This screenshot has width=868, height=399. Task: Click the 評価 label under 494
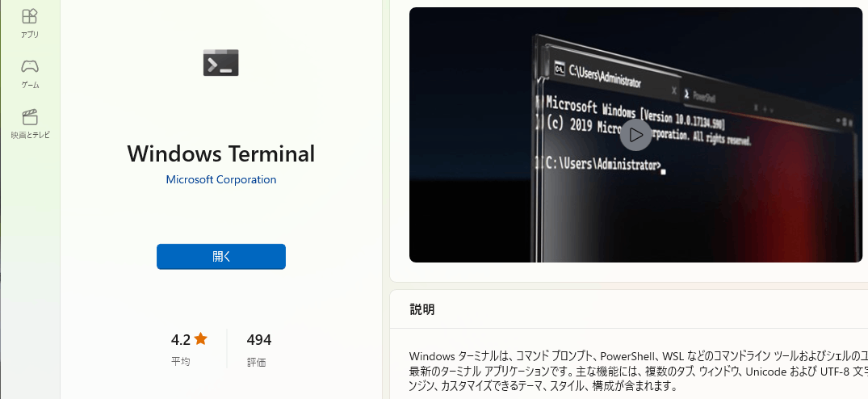click(256, 363)
